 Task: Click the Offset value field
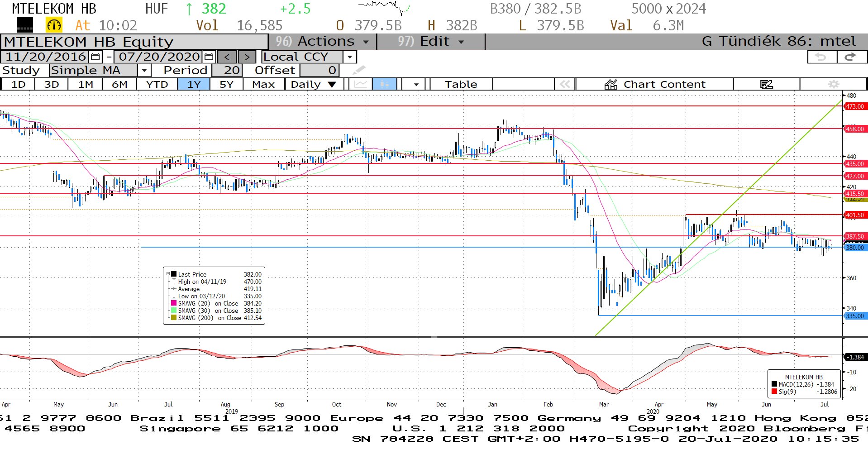pyautogui.click(x=319, y=70)
